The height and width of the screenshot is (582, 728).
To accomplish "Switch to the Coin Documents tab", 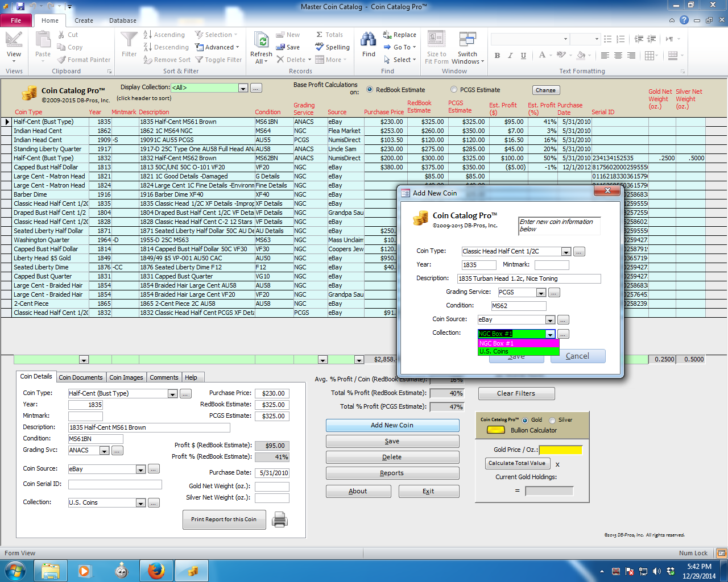I will click(x=81, y=377).
